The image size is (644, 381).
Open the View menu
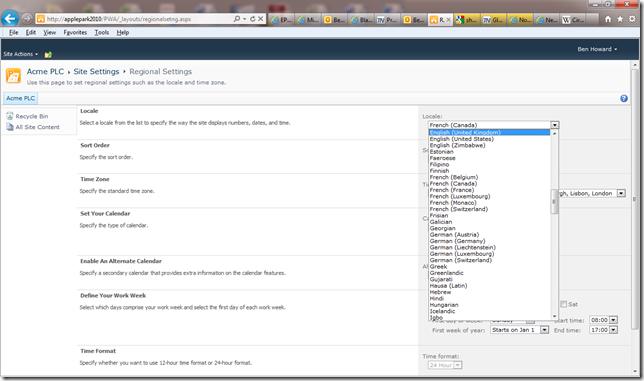pos(49,32)
